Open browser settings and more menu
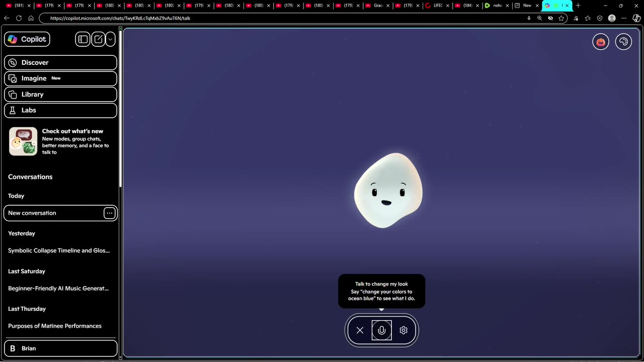This screenshot has height=362, width=644. click(x=624, y=18)
